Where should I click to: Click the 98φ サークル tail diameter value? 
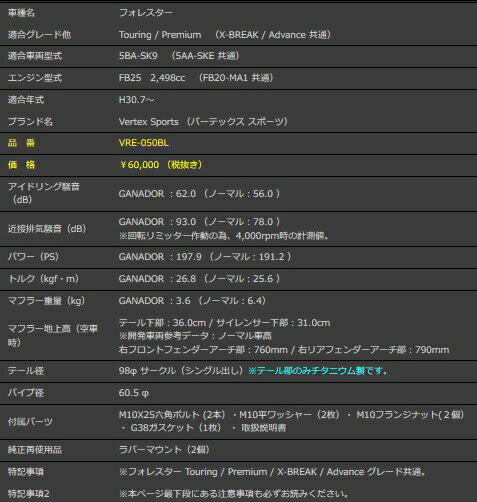pyautogui.click(x=181, y=371)
